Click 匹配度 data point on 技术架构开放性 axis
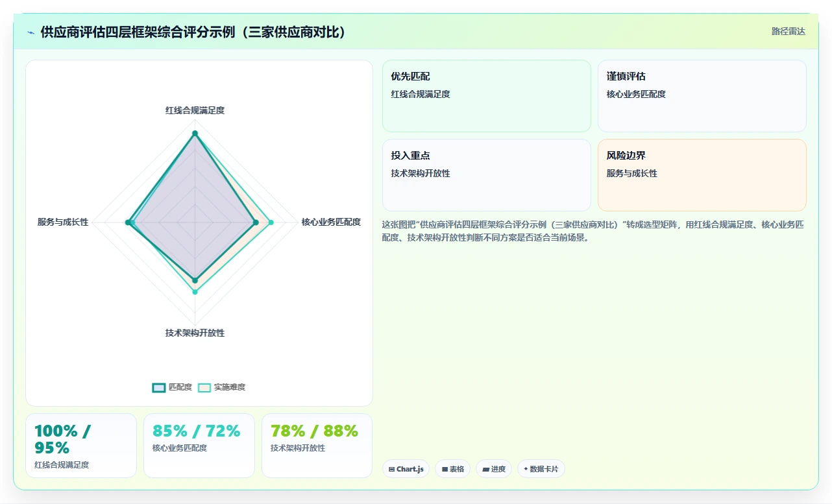 tap(195, 281)
